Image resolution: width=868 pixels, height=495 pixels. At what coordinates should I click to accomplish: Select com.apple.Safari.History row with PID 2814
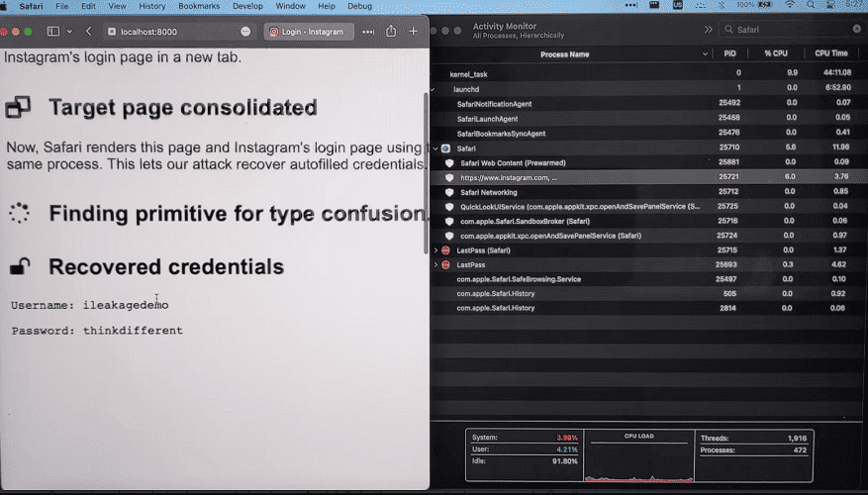click(x=646, y=308)
